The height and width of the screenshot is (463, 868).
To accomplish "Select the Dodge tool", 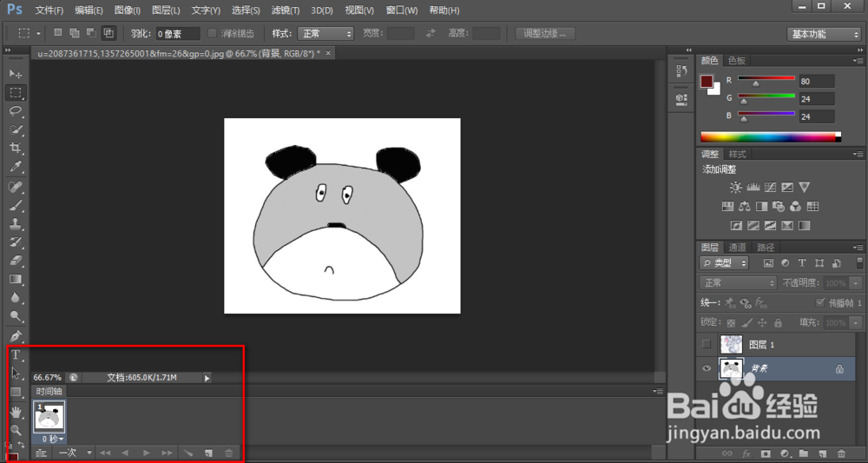I will 16,316.
